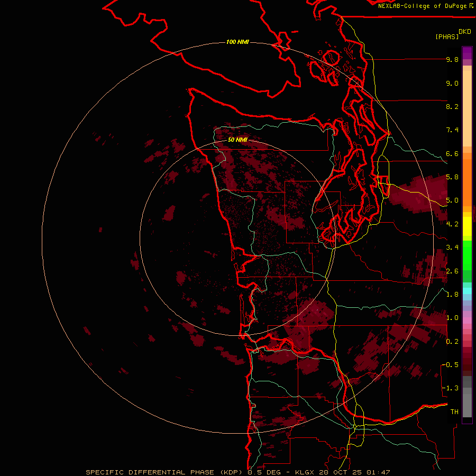Click the yellow color bar segment
Viewport: 476px width, 476px height.
tap(467, 226)
